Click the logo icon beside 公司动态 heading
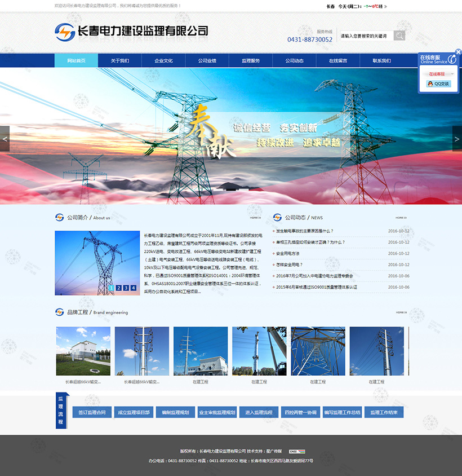This screenshot has width=462, height=476. coord(277,217)
